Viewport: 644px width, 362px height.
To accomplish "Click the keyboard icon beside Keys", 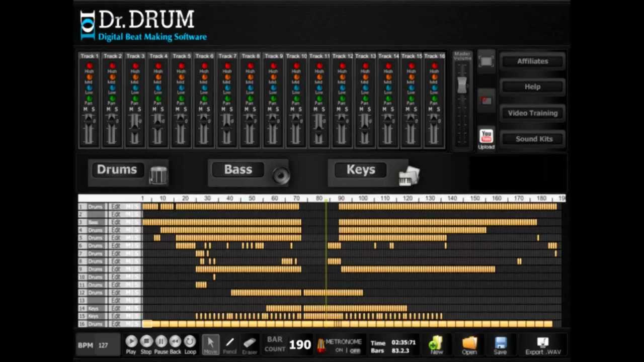I will click(409, 176).
